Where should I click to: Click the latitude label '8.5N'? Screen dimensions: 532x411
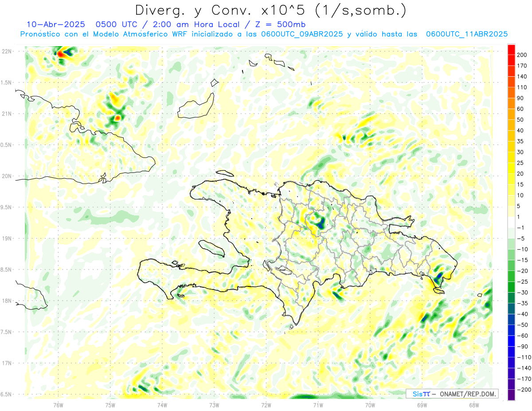point(7,270)
